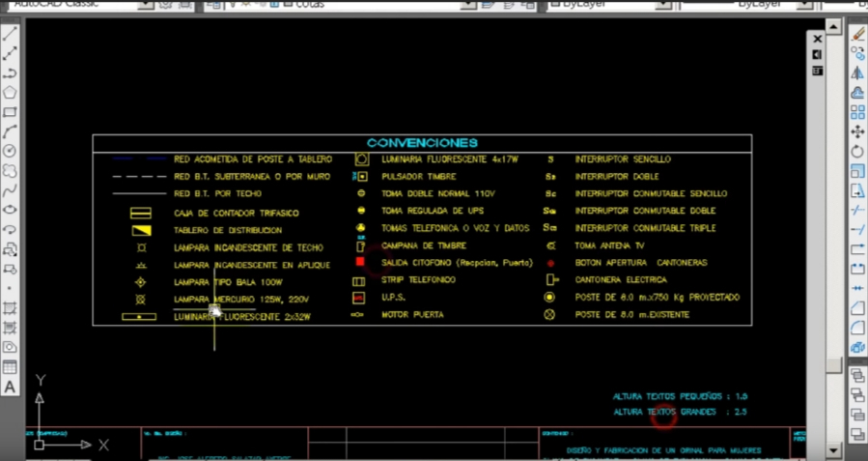868x461 pixels.
Task: Click the text 'PULSADOR TIMBRE'
Action: coord(418,176)
